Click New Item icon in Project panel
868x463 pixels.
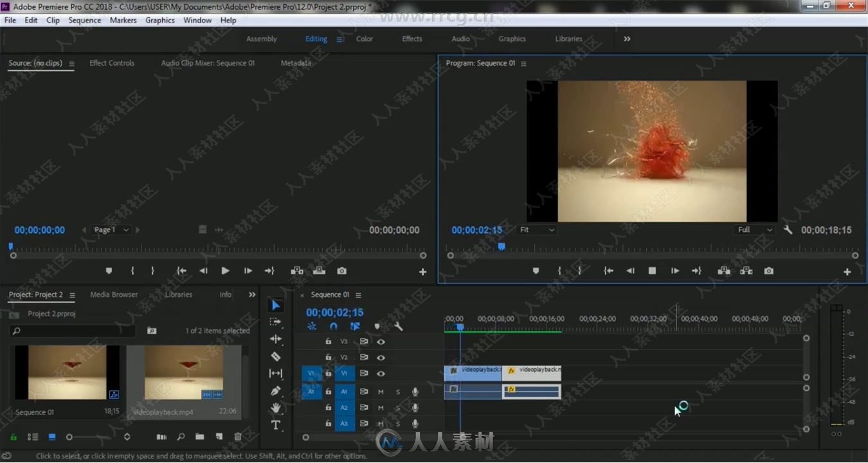(219, 437)
